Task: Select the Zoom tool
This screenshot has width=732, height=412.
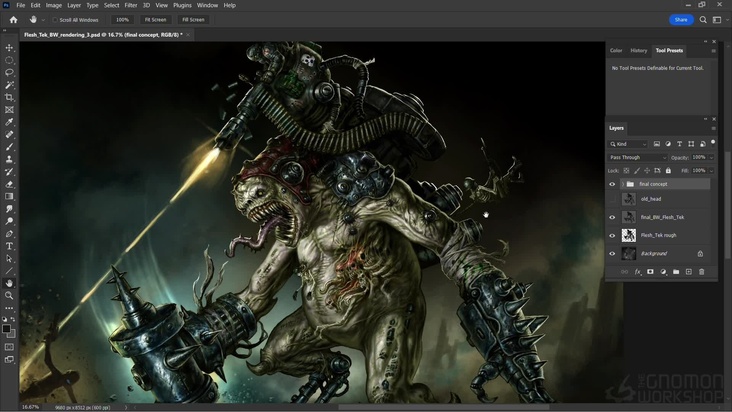Action: [x=9, y=295]
